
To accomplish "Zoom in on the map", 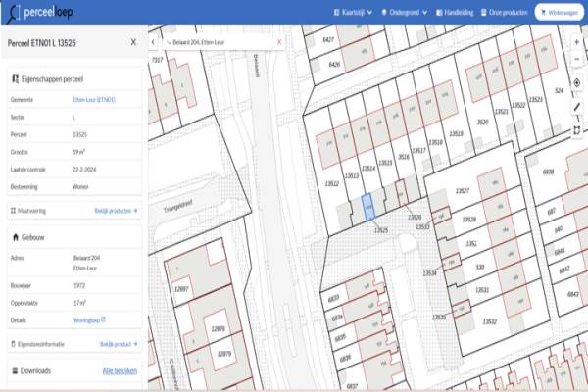I will pos(577,43).
